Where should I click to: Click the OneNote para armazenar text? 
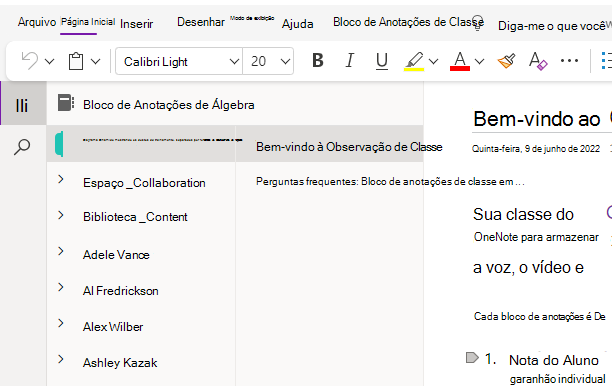click(x=536, y=237)
